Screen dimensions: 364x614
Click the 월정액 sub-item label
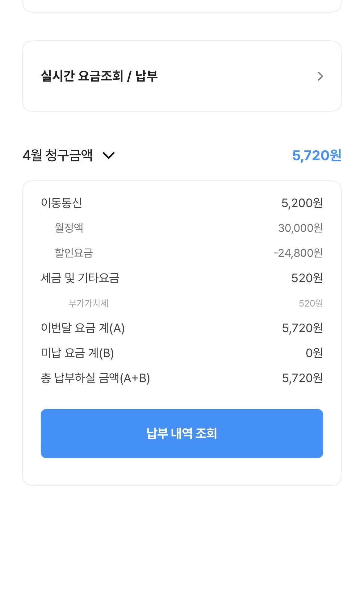(69, 228)
